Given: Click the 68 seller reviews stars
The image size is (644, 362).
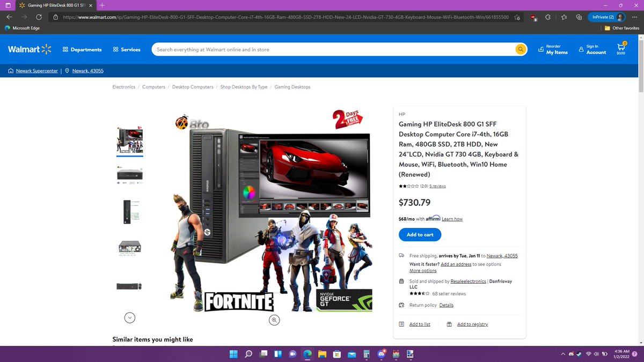Looking at the screenshot, I should (419, 294).
